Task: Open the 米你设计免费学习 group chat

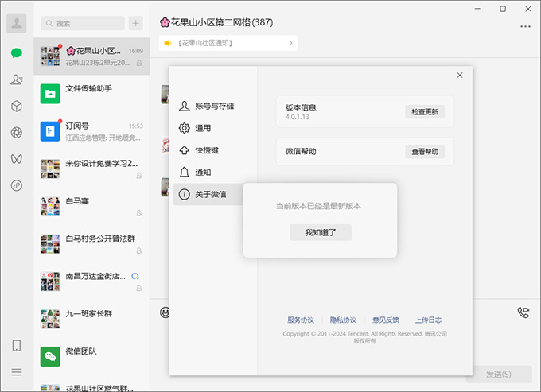Action: tap(91, 169)
